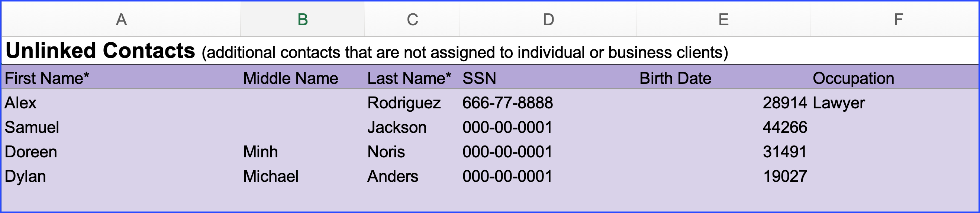Select the Last Name* header cell

409,79
